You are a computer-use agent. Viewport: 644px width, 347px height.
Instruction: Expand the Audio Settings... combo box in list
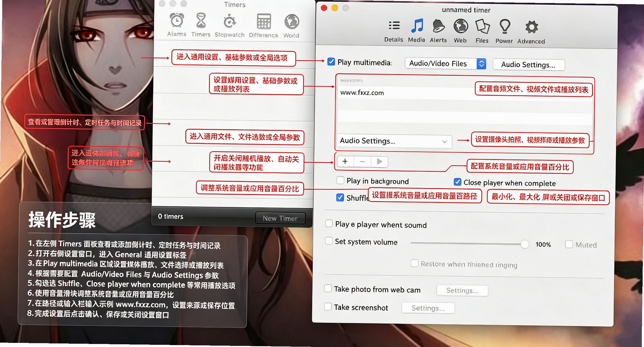point(394,141)
